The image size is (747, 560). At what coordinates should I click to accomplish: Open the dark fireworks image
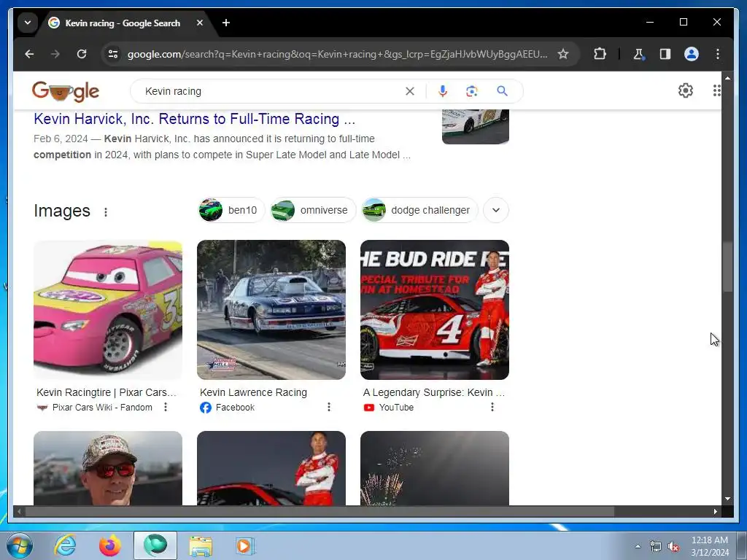(435, 468)
